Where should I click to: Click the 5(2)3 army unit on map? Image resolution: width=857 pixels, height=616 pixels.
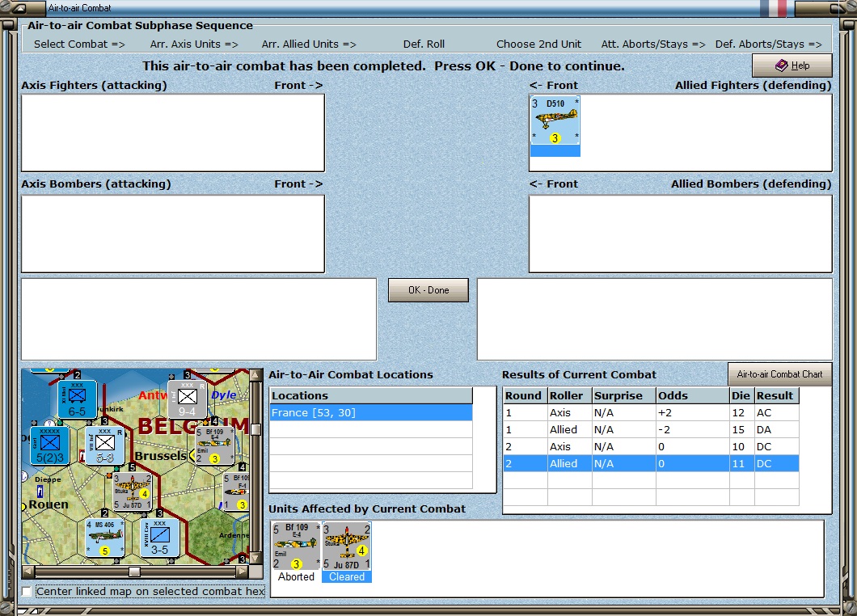(50, 445)
